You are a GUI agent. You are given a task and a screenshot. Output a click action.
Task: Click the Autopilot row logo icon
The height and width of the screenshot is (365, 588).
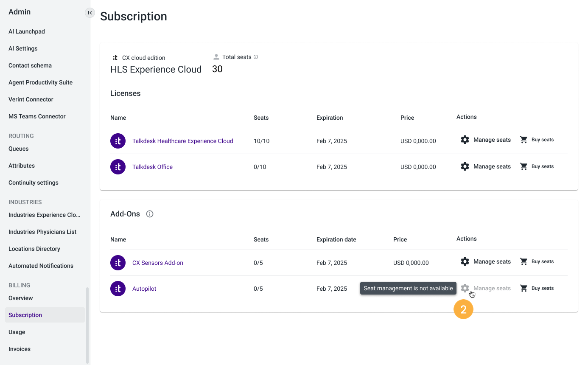click(x=118, y=289)
